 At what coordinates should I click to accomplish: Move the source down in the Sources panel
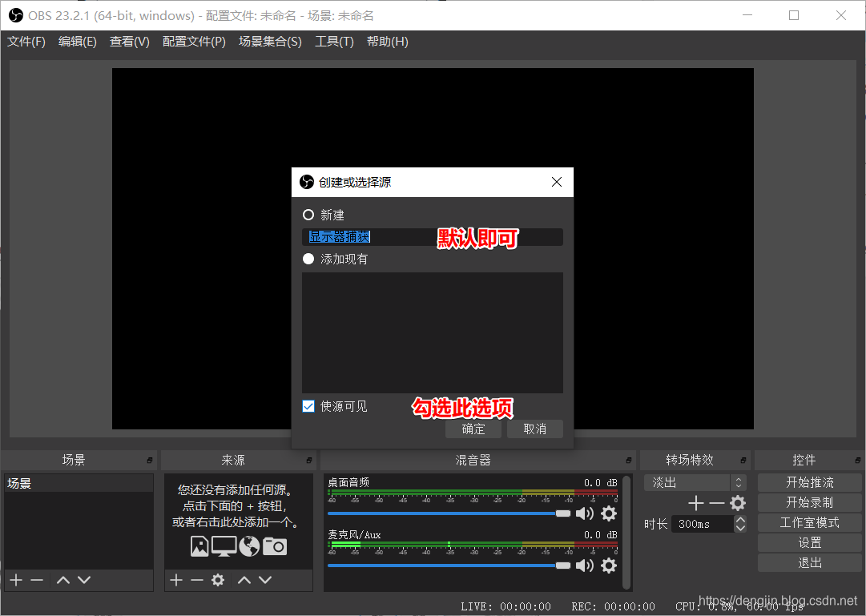(265, 579)
